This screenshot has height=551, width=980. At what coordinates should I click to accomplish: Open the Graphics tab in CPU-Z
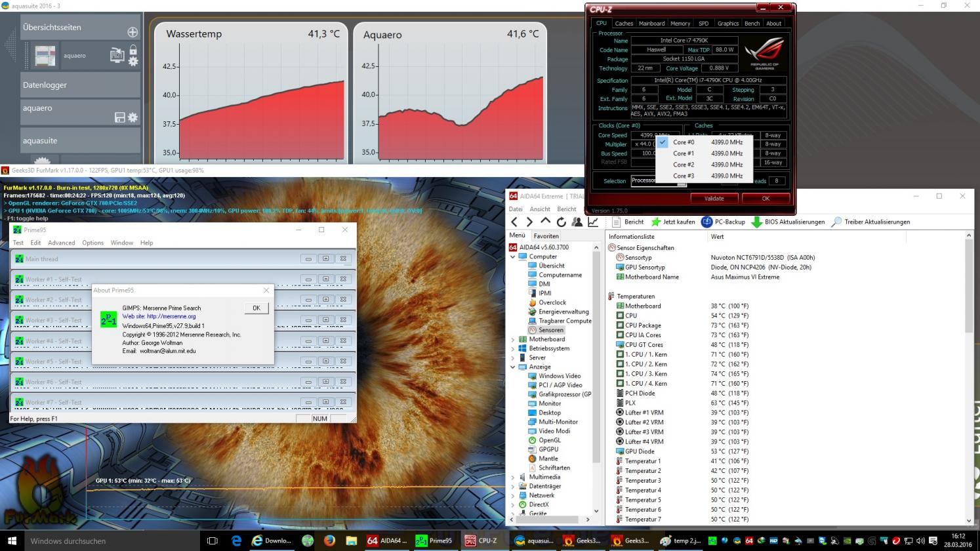coord(727,23)
